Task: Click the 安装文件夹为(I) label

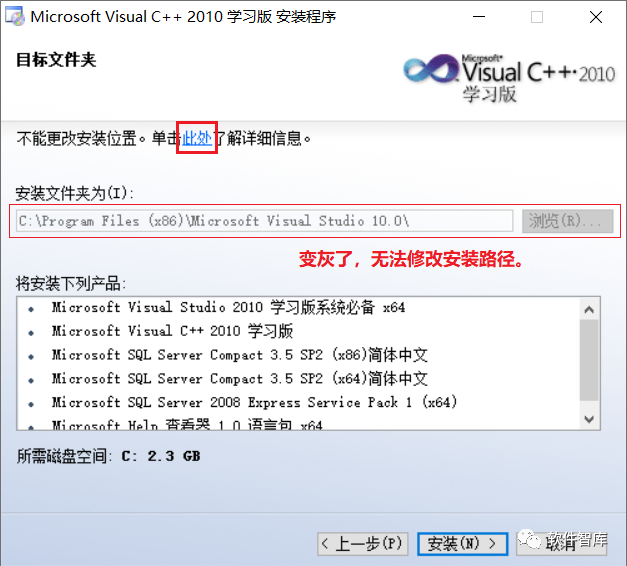Action: point(74,194)
